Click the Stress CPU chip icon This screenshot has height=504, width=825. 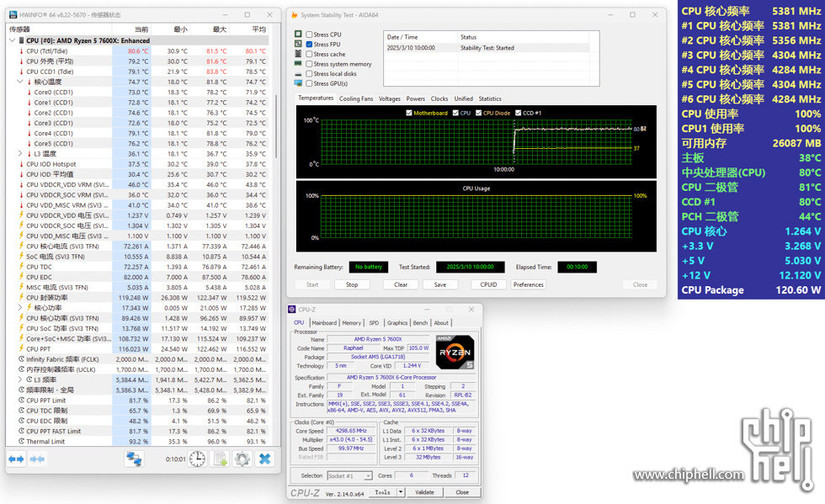coord(298,34)
